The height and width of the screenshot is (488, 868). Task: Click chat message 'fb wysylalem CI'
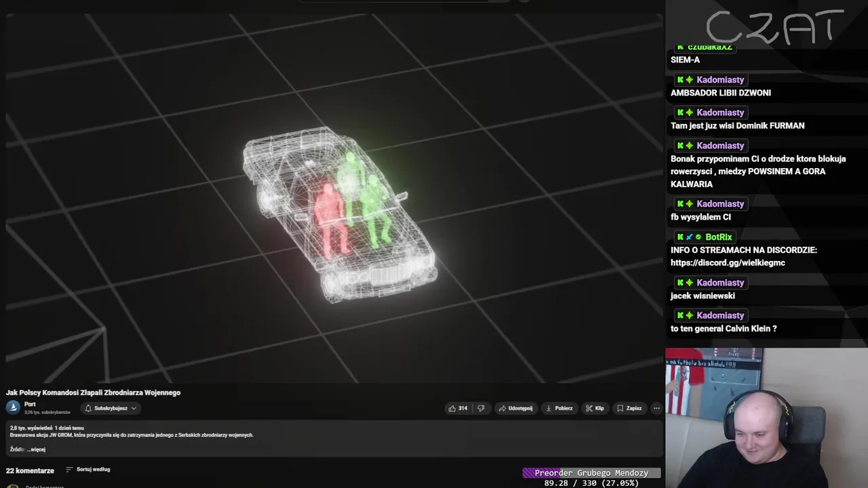point(701,217)
